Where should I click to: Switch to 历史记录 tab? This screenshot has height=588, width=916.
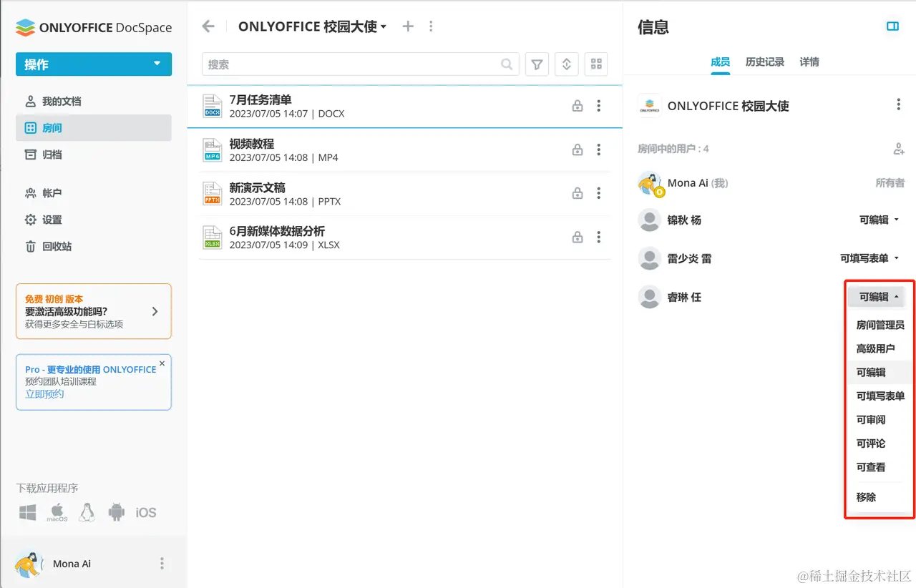(x=765, y=62)
